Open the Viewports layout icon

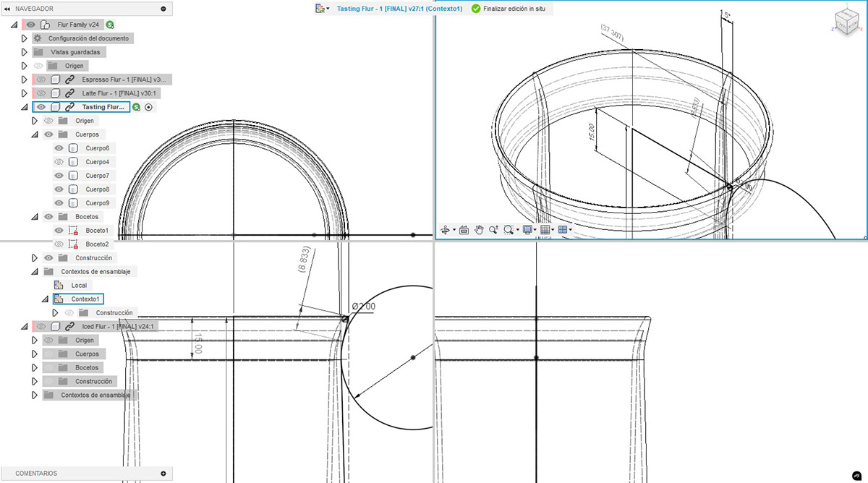563,230
